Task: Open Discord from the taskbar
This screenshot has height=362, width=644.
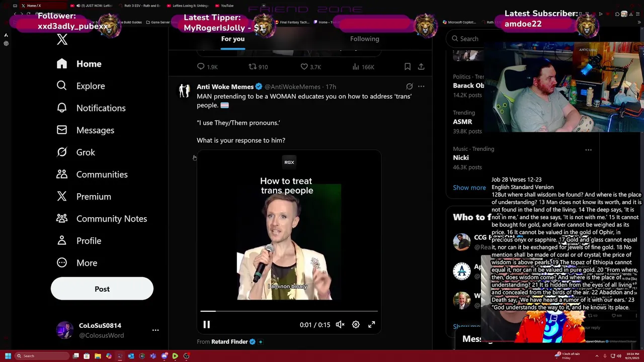Action: 164,356
